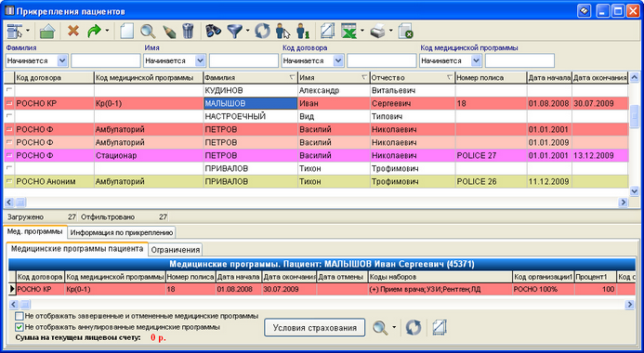Click the window icon in title bar

click(x=9, y=10)
